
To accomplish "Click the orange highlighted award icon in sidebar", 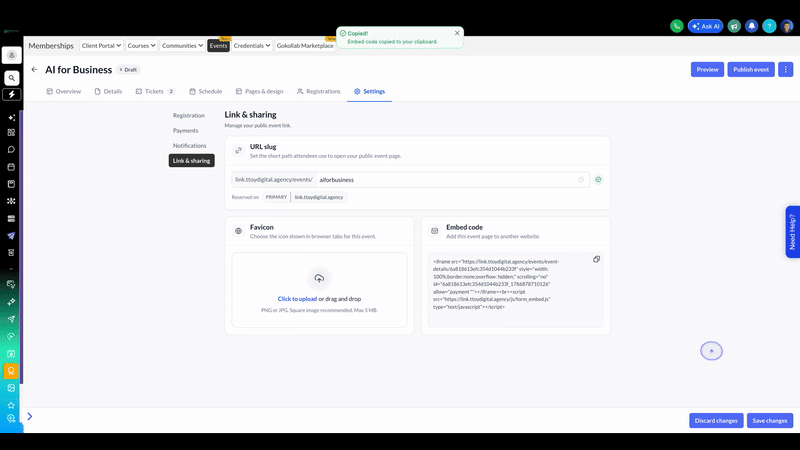I will point(11,371).
